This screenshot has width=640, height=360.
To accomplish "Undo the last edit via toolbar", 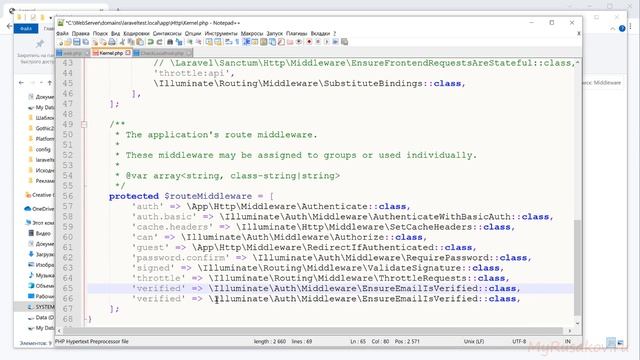I will click(x=151, y=42).
